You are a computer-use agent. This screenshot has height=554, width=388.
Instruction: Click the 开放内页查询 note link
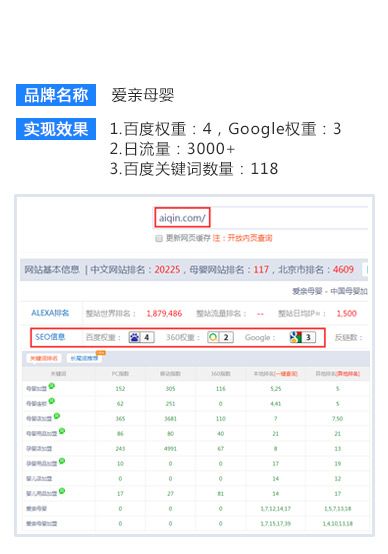coord(249,238)
